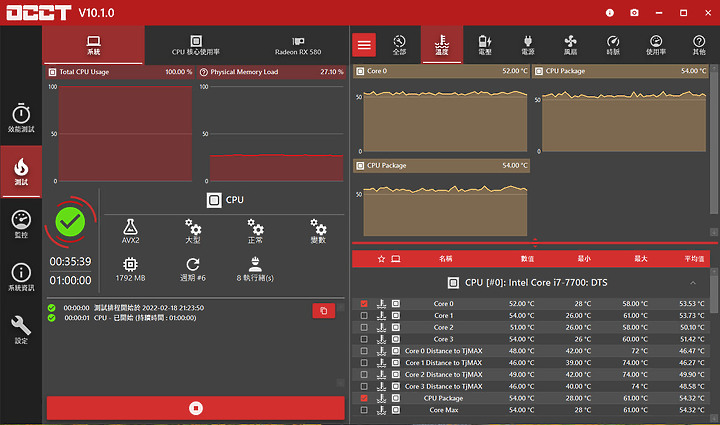Open the benchmark stopwatch section in sidebar
Screen dimensions: 720x425
(x=21, y=118)
